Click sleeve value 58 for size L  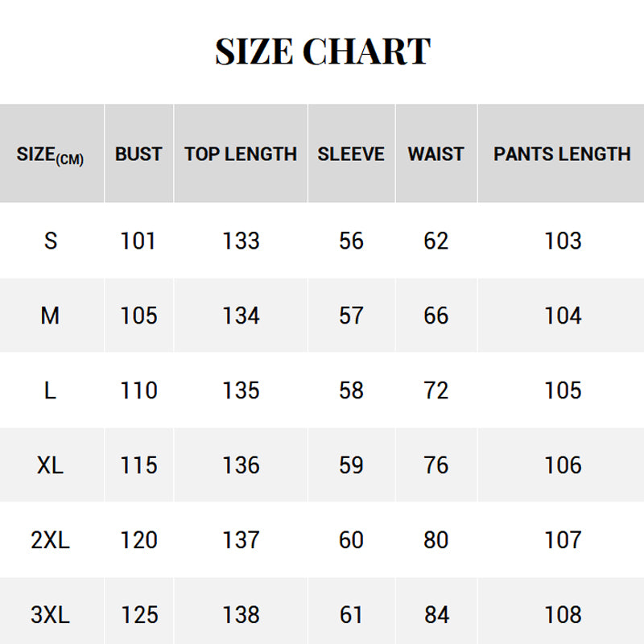pos(351,390)
